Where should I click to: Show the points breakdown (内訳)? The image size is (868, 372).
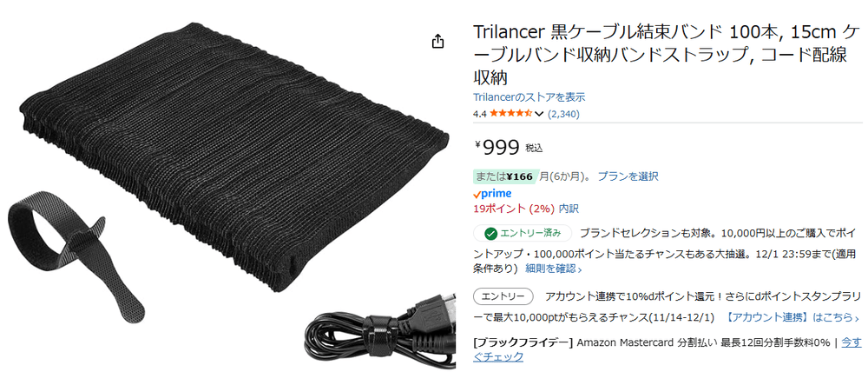pyautogui.click(x=569, y=209)
